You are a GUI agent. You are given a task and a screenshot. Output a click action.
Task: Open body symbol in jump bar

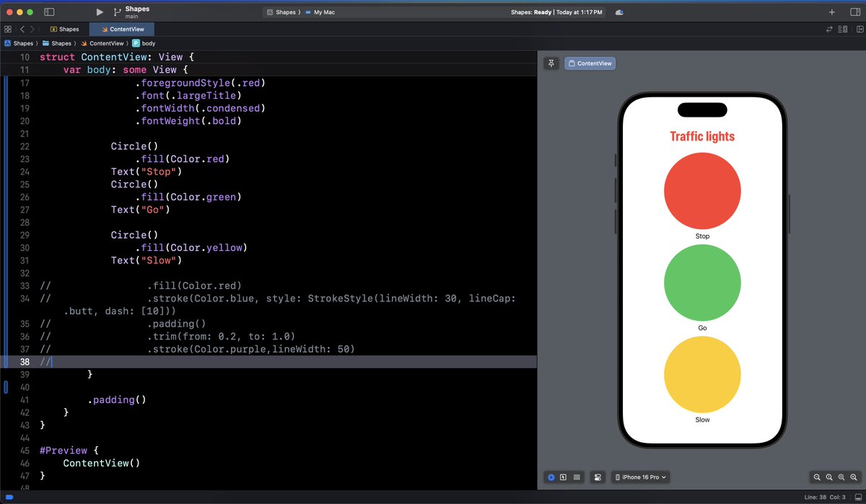[144, 43]
